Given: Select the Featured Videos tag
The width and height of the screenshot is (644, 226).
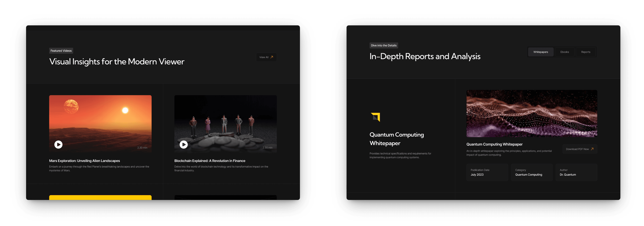Looking at the screenshot, I should click(x=61, y=51).
